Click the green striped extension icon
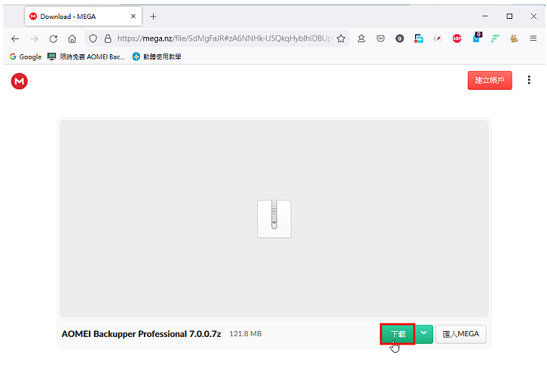This screenshot has height=392, width=547. (495, 38)
